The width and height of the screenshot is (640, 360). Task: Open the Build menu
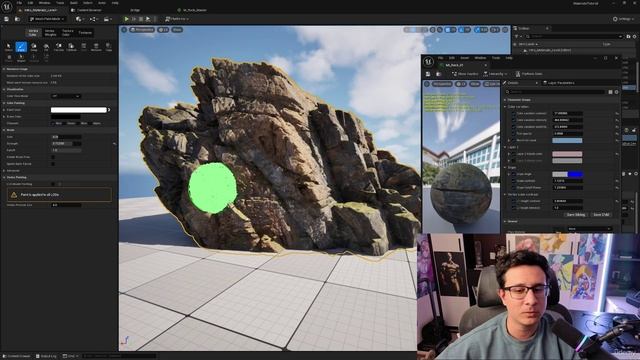click(74, 3)
